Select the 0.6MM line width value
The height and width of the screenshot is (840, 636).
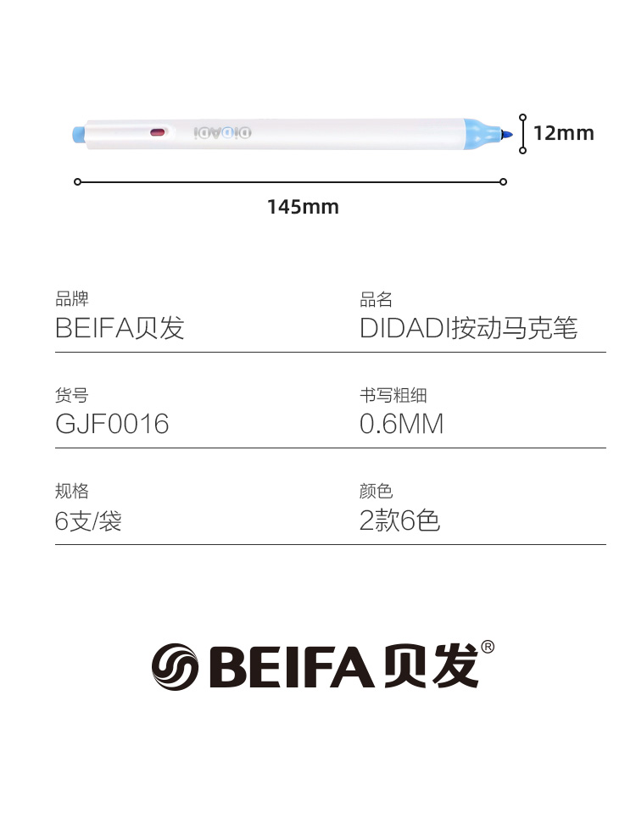coord(401,424)
